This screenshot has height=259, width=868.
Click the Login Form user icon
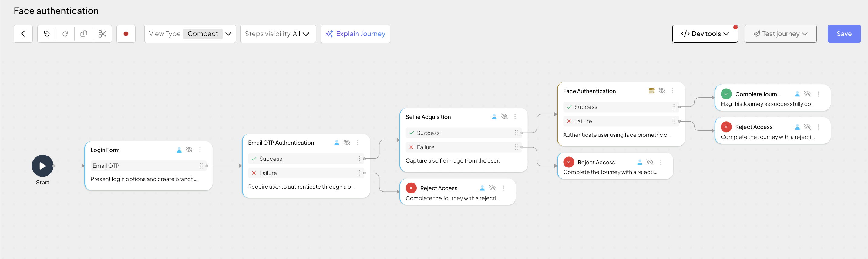[179, 150]
